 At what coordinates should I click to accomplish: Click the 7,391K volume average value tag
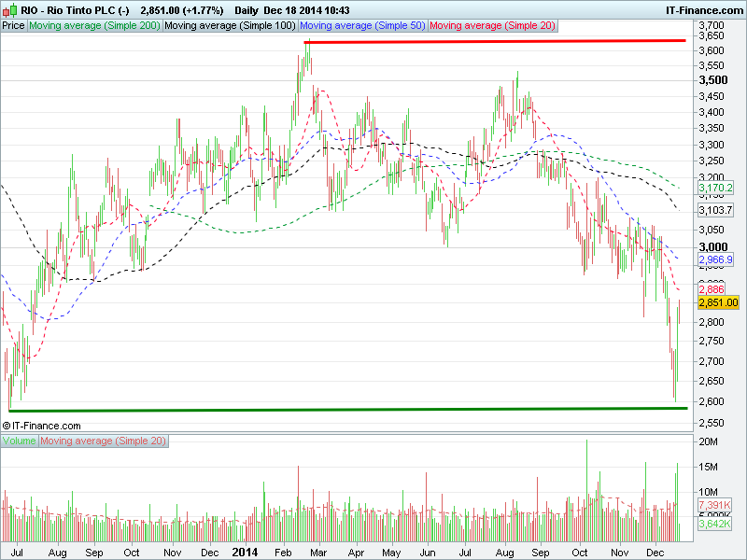pos(714,505)
